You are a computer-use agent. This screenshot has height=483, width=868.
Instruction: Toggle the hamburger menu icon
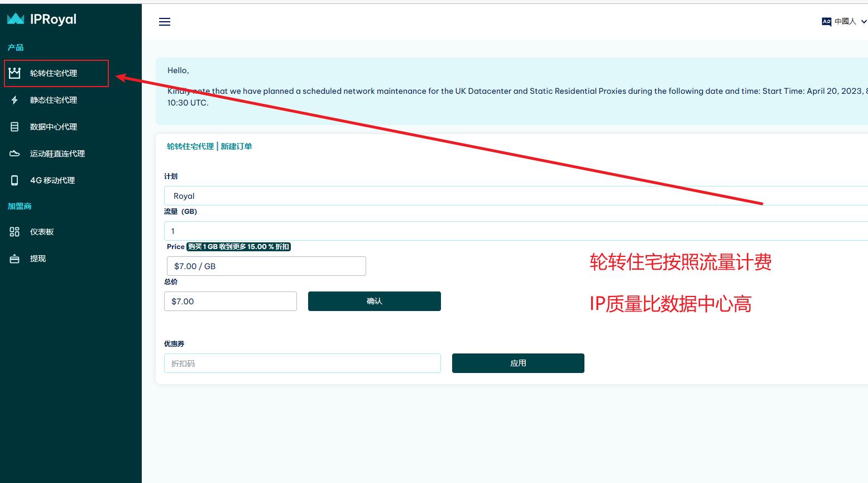pyautogui.click(x=165, y=22)
